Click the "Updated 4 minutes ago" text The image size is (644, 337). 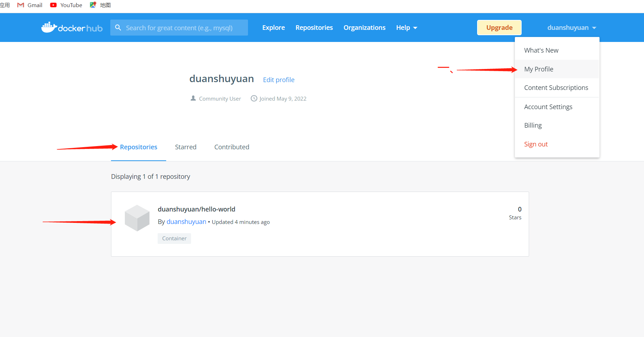click(x=241, y=222)
